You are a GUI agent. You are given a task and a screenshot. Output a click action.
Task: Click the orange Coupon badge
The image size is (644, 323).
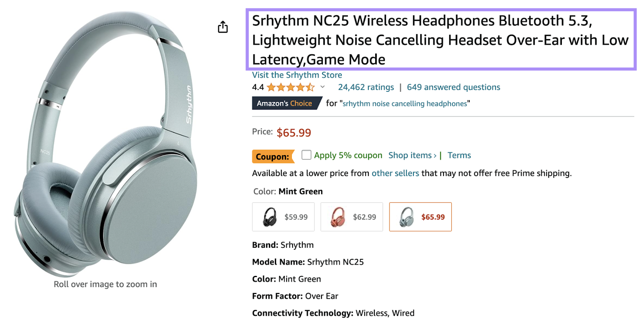pyautogui.click(x=273, y=156)
